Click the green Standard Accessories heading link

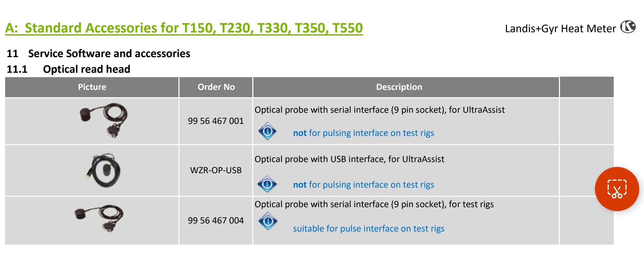(x=184, y=28)
